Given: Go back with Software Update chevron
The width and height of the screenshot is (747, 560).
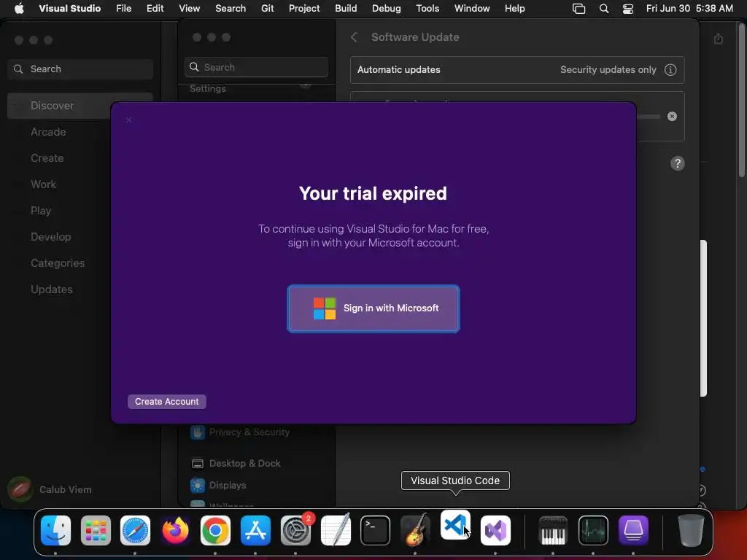Looking at the screenshot, I should pyautogui.click(x=354, y=37).
